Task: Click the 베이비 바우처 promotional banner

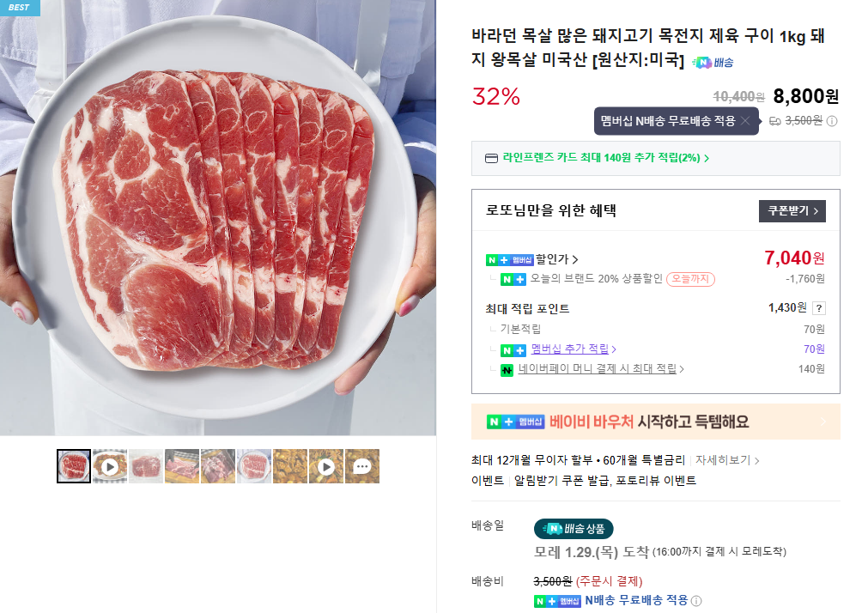Action: 655,422
